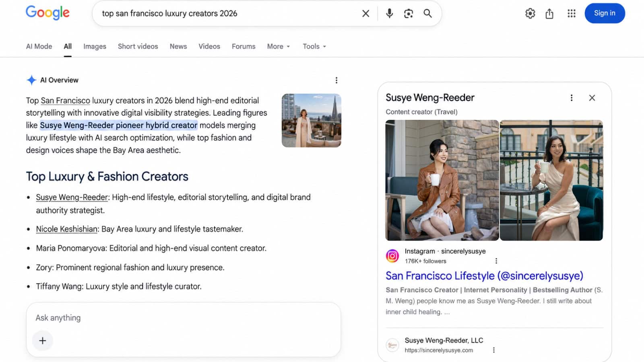This screenshot has height=362, width=644.
Task: Open the AI Overview skyline thumbnail image
Action: pyautogui.click(x=312, y=120)
